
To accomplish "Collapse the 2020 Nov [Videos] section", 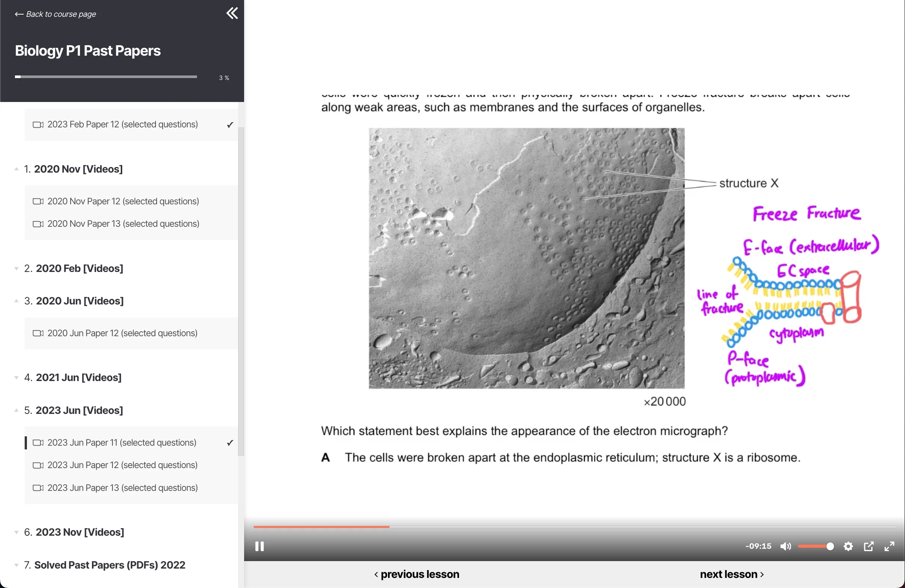I will pos(78,169).
